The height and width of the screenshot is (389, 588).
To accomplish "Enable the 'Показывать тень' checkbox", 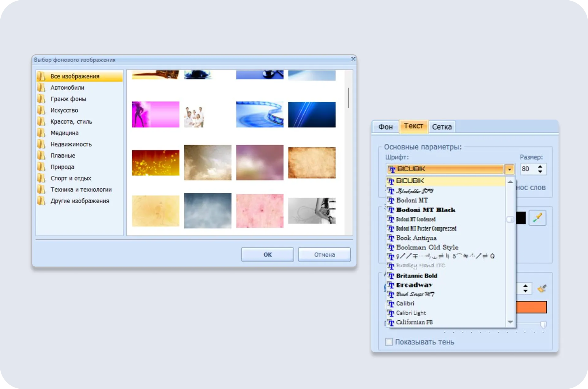I will point(389,342).
